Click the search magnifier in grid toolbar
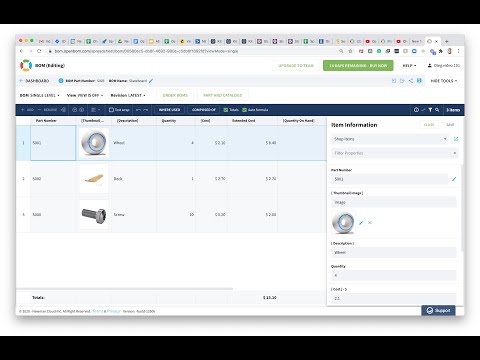Screen dimensions: 480x360 (x=437, y=110)
